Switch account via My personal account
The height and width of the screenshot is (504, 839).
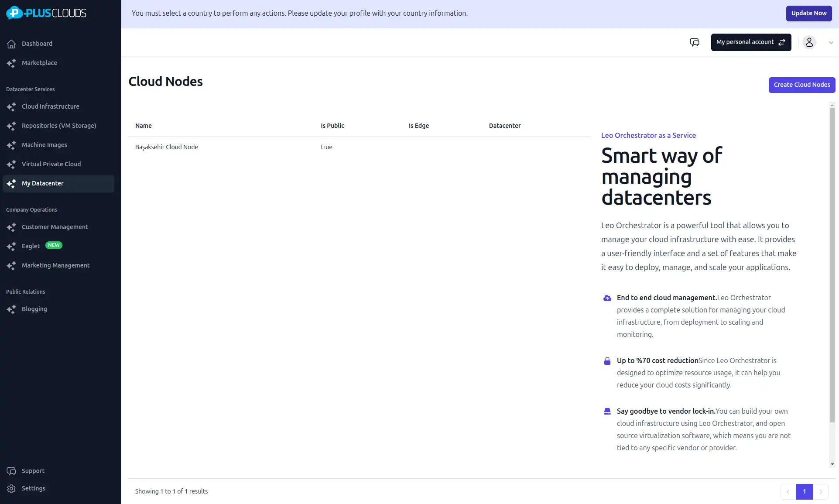click(750, 42)
